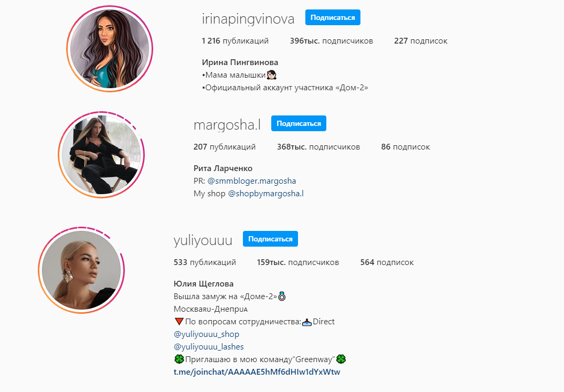View irinapingvinova's 227 подписок list
564x392 pixels.
pos(421,41)
